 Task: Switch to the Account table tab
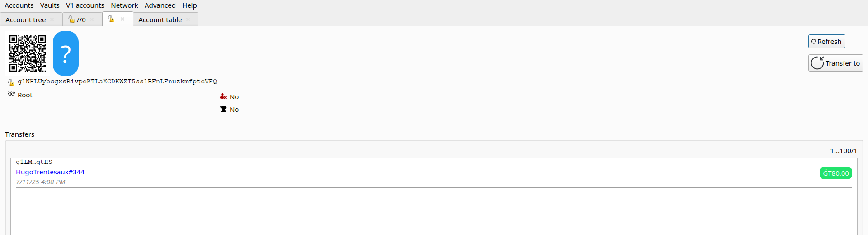(x=160, y=19)
